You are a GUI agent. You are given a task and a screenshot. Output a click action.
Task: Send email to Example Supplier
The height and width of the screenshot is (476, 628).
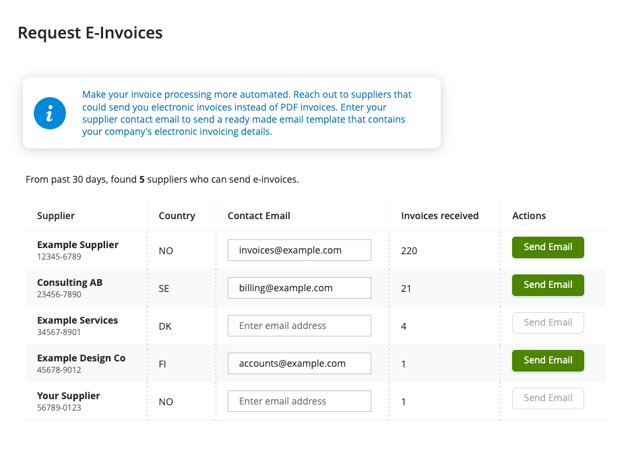click(x=547, y=247)
